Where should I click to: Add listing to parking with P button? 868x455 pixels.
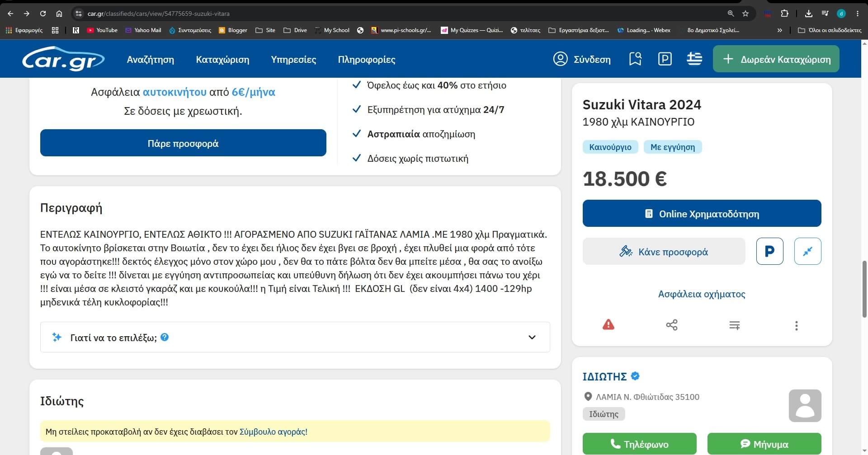[x=769, y=251]
